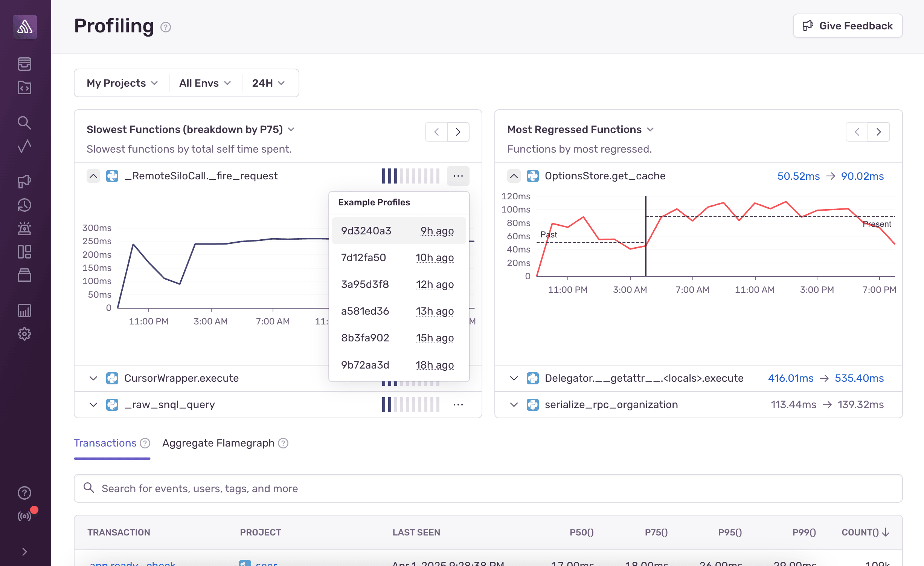This screenshot has width=924, height=566.
Task: Open the Issues panel from the sidebar
Action: tap(24, 64)
